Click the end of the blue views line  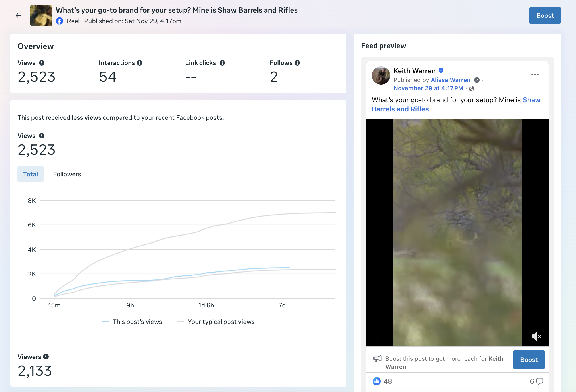coord(290,268)
